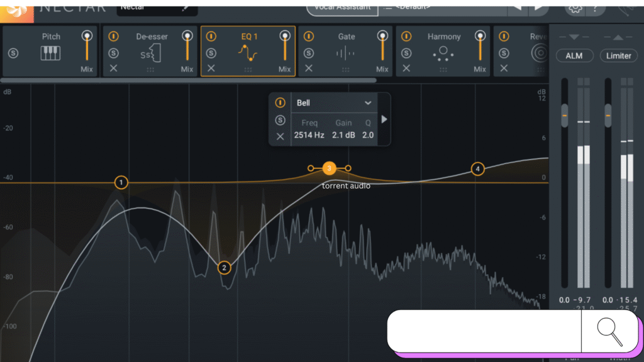Image resolution: width=644 pixels, height=362 pixels.
Task: Toggle the EQ 1 module power button
Action: [211, 36]
